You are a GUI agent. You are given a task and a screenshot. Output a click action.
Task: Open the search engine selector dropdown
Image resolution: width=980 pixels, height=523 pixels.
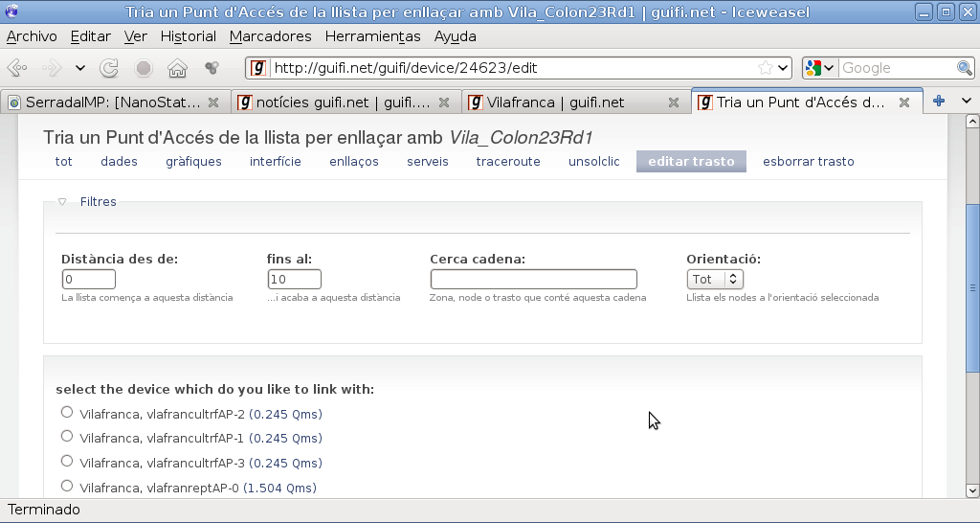(x=820, y=68)
